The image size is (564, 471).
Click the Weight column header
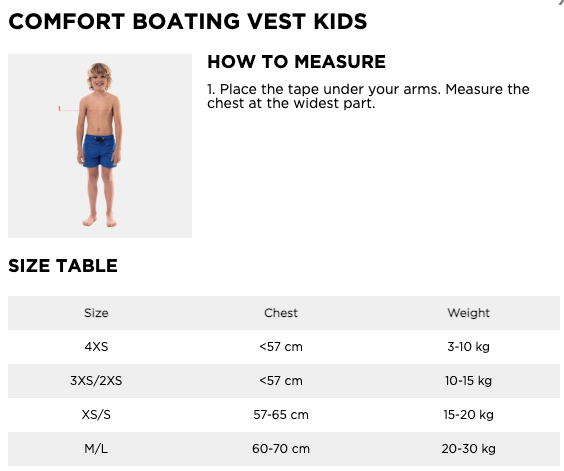468,313
